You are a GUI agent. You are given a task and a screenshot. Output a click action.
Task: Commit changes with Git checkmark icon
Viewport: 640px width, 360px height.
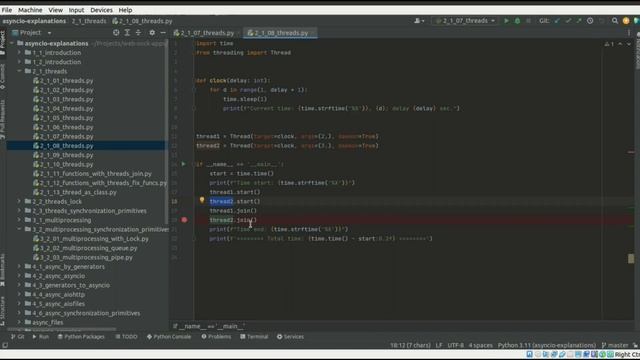pos(568,21)
